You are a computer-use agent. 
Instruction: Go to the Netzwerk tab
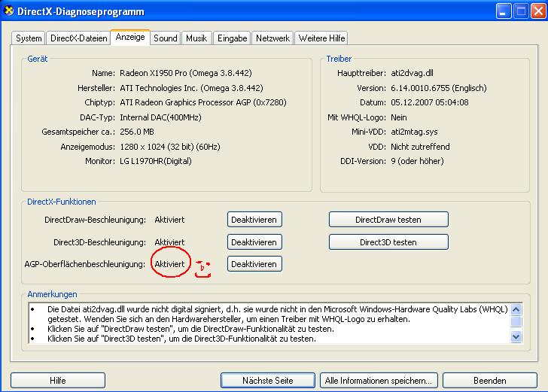pyautogui.click(x=272, y=38)
